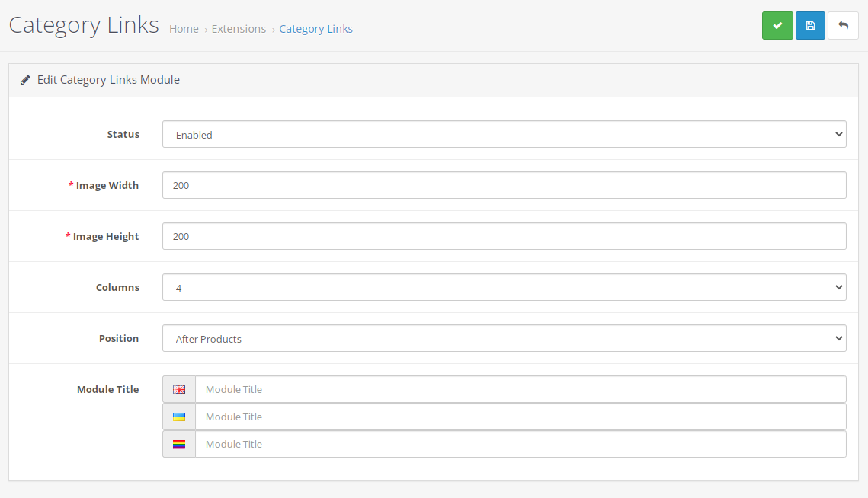
Task: Click the UK flag icon for Module Title
Action: [x=179, y=390]
